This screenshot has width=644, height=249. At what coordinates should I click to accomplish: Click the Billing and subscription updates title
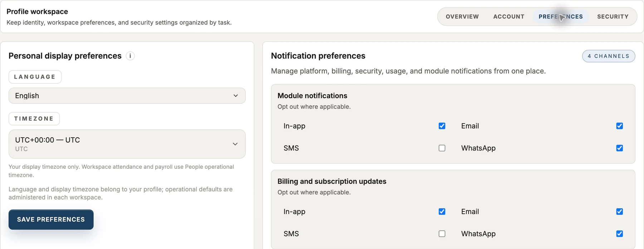pyautogui.click(x=332, y=181)
